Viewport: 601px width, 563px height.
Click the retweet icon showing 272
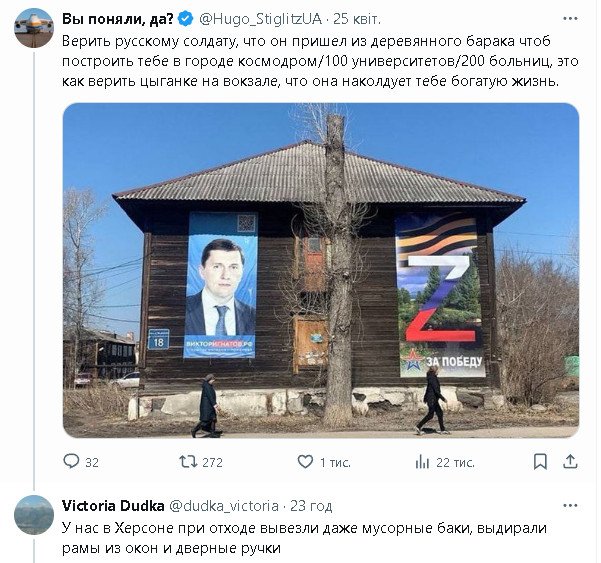tap(188, 462)
